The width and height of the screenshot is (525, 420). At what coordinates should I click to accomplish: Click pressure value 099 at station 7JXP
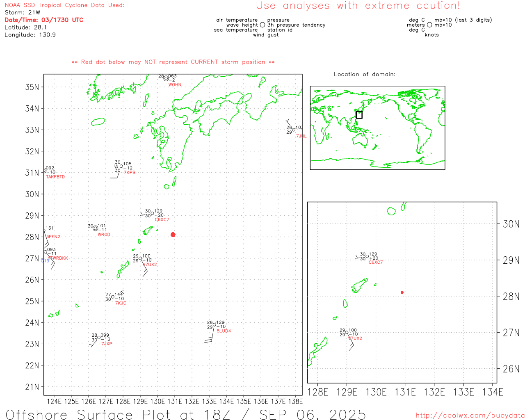[105, 336]
